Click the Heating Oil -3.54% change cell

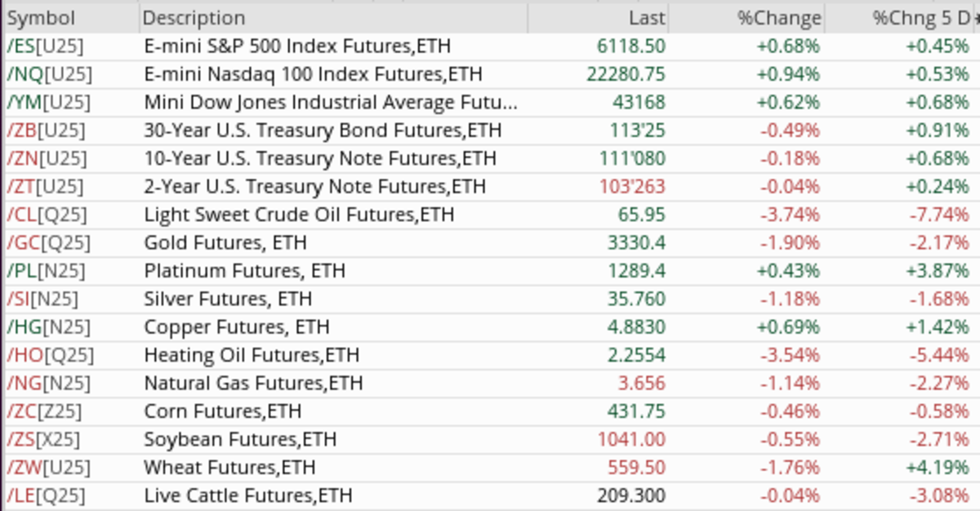click(x=788, y=355)
